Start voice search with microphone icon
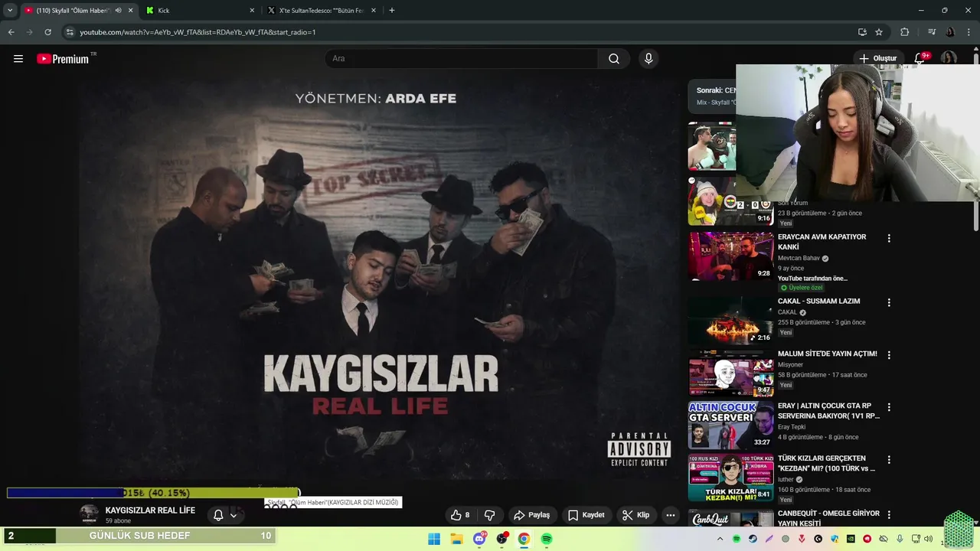This screenshot has width=980, height=551. pos(648,59)
